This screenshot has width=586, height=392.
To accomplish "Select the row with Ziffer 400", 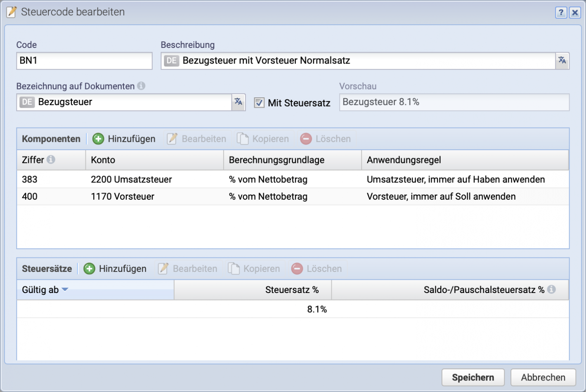I will point(293,196).
